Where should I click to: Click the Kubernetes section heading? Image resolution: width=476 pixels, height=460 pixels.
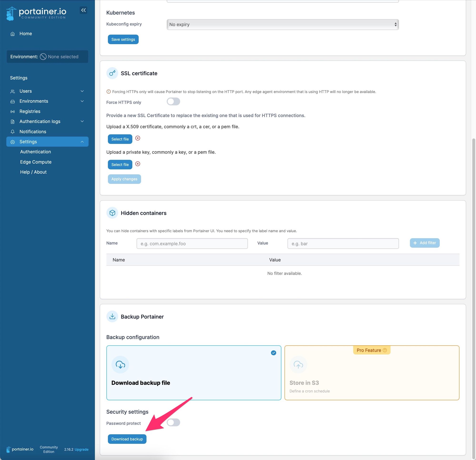pos(120,13)
